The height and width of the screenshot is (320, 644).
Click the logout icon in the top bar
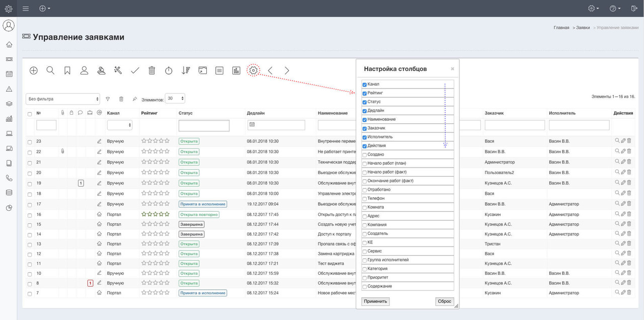(634, 9)
